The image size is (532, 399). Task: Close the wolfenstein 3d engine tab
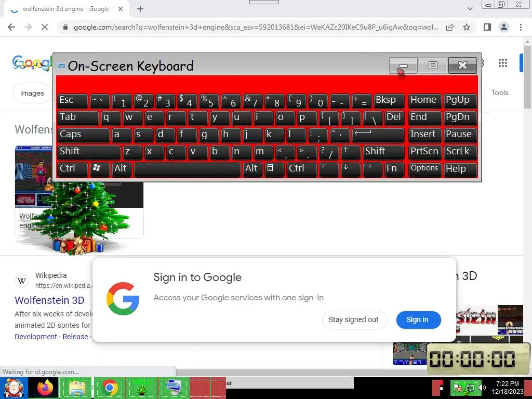(121, 9)
